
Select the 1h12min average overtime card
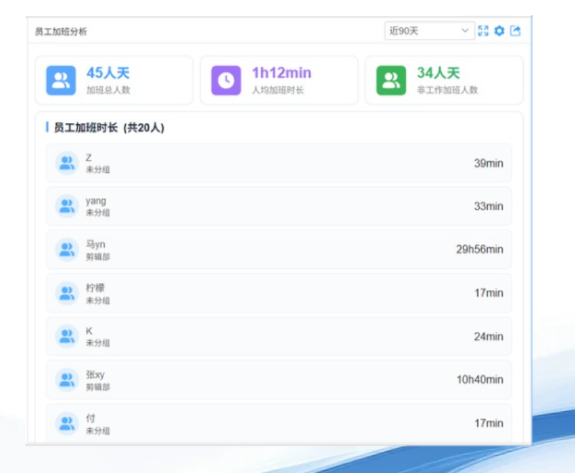(279, 80)
